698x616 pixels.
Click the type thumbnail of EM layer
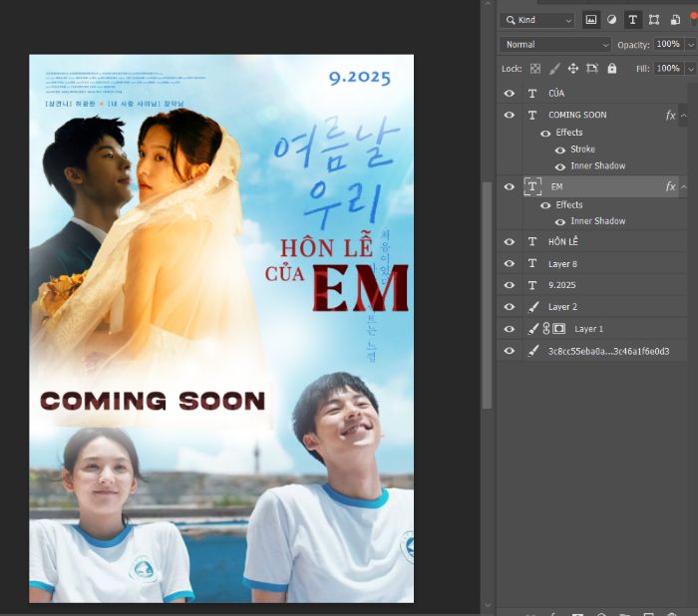point(532,186)
